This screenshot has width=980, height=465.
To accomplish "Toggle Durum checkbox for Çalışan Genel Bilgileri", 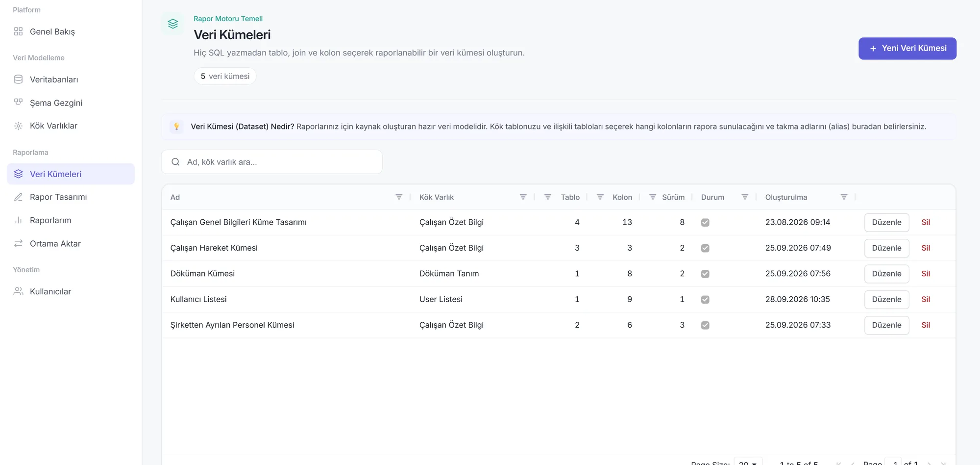I will click(705, 223).
